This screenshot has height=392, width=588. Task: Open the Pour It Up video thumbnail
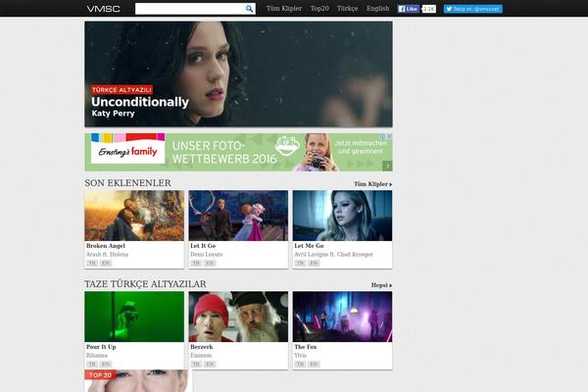tap(134, 317)
